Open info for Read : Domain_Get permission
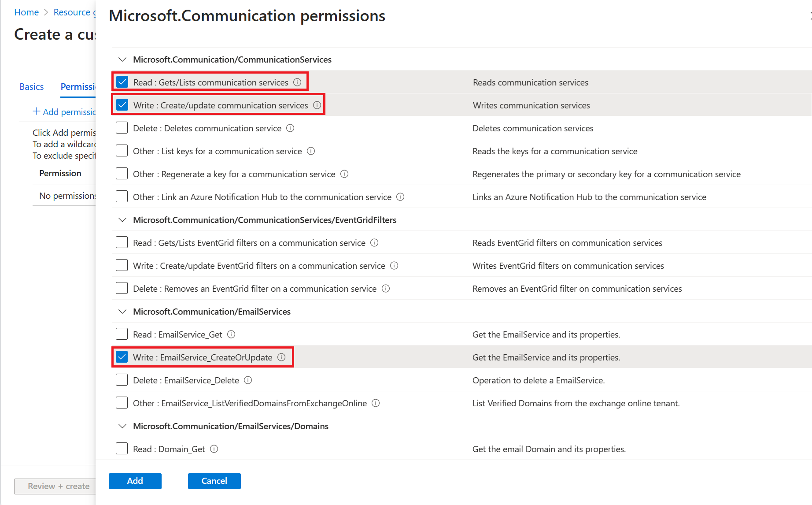Screen dimensions: 812x505 214,449
